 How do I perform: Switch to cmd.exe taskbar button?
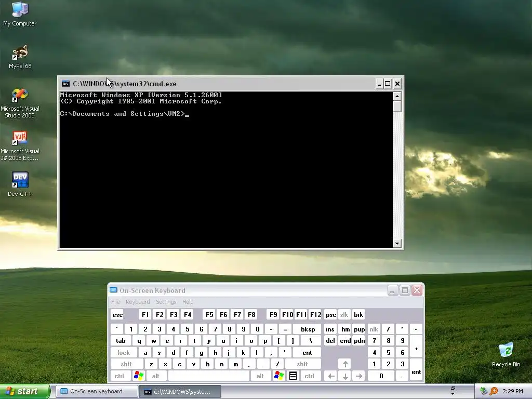point(180,392)
